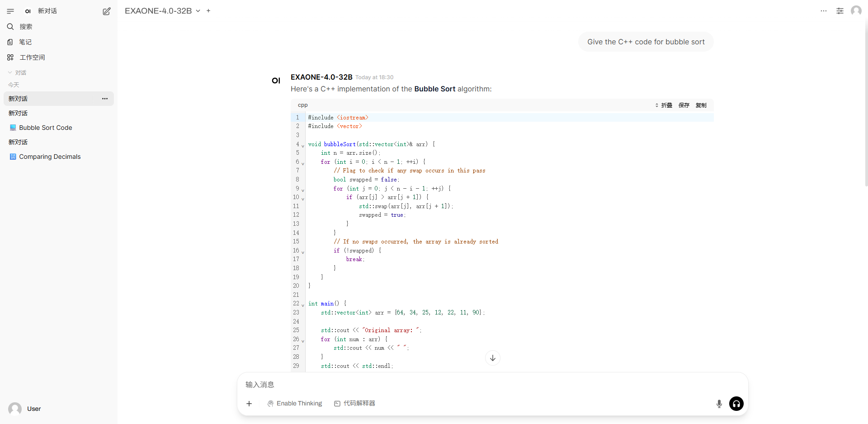The image size is (868, 424).
Task: Start voice call with headphone button
Action: pyautogui.click(x=736, y=404)
